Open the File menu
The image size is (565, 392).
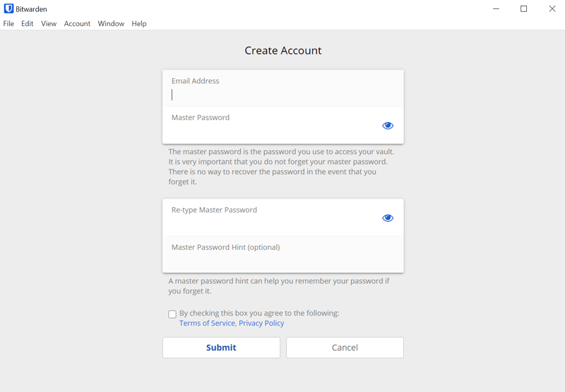pyautogui.click(x=8, y=24)
